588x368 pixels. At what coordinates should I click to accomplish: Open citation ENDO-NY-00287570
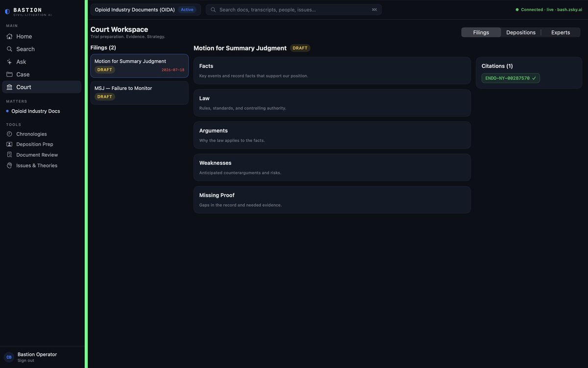[511, 78]
